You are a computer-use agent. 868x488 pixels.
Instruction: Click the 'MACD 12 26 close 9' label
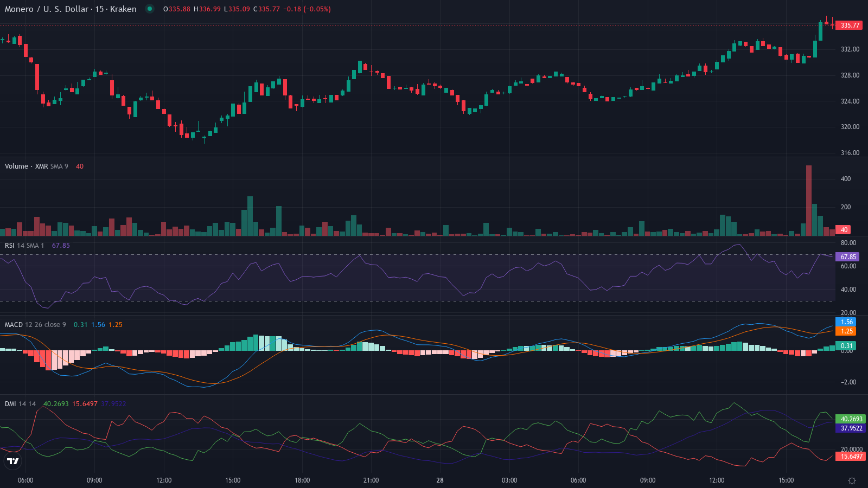coord(35,324)
